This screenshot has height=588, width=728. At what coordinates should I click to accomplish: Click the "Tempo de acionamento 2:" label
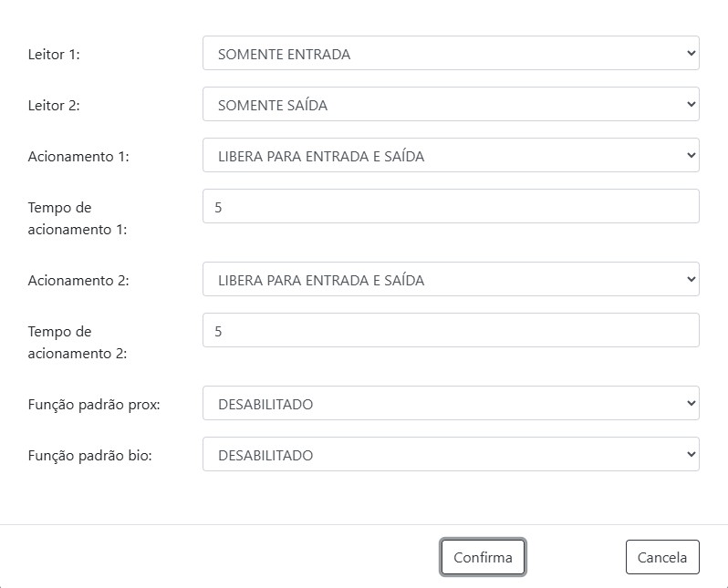(x=77, y=343)
